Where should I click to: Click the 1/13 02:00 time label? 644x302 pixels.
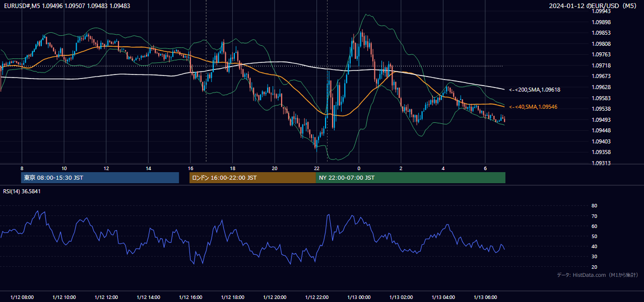(x=401, y=297)
